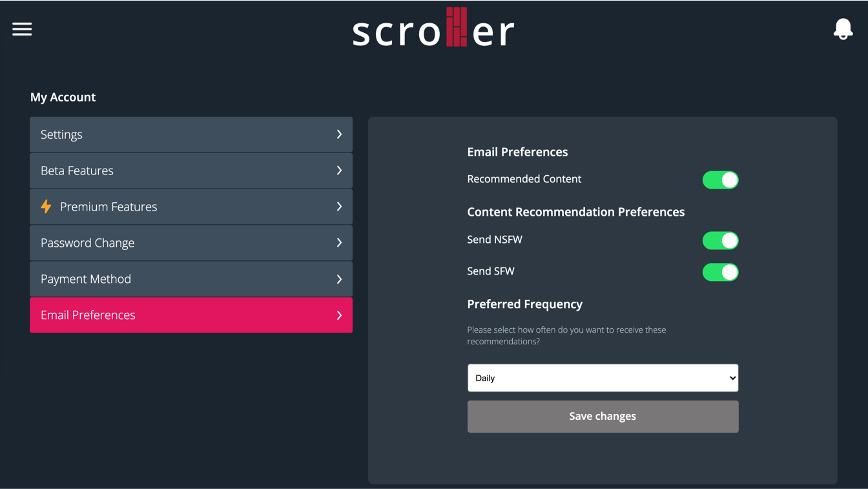
Task: Disable the Send NSFW switch
Action: pyautogui.click(x=720, y=240)
